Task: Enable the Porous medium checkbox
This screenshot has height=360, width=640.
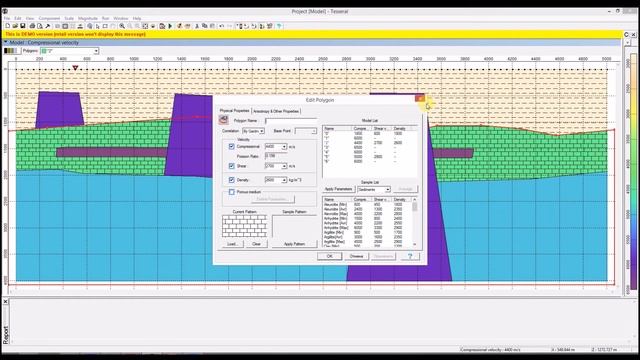Action: [231, 192]
